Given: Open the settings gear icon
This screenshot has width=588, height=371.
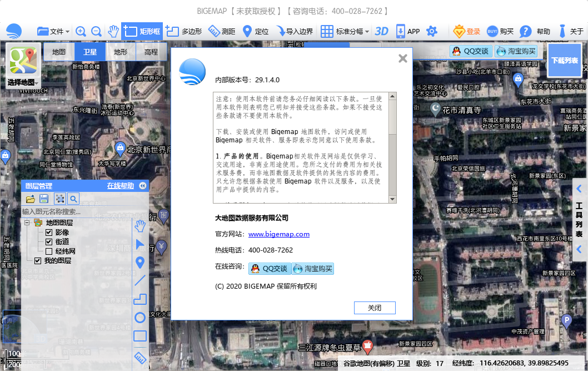Looking at the screenshot, I should 432,32.
